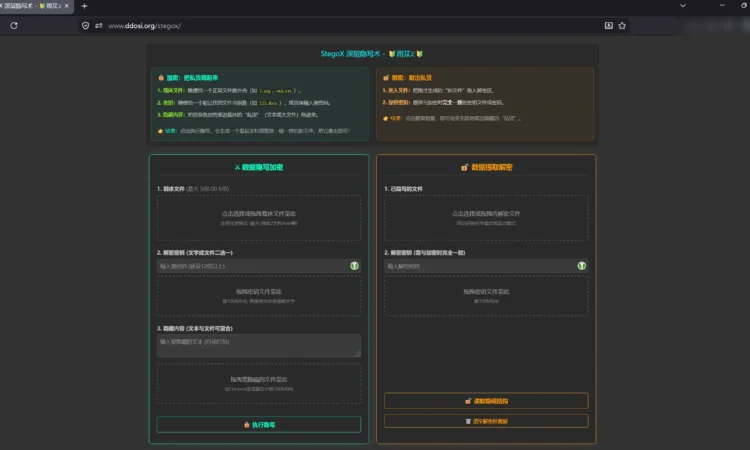Click green round icon in encryption key field
Screen dimensions: 750x450
(354, 266)
